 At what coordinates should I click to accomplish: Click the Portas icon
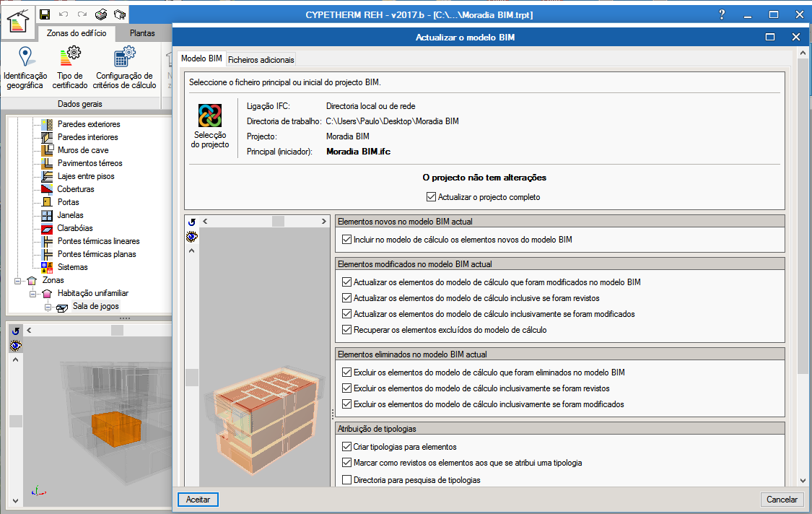[47, 201]
